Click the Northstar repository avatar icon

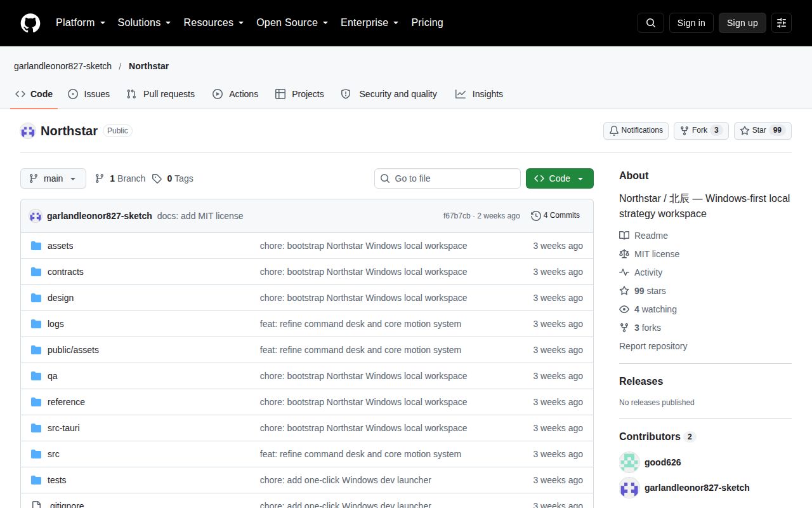tap(28, 131)
